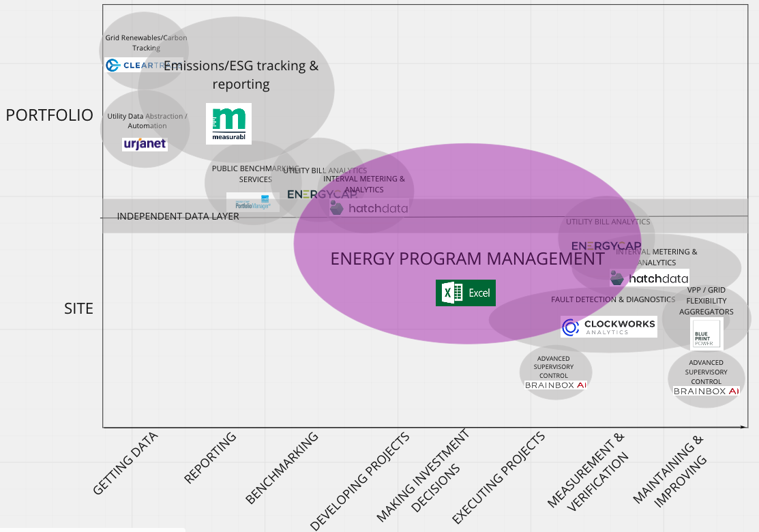Image resolution: width=759 pixels, height=532 pixels.
Task: Click the BrainBox AI logo under Advanced Supervisory Control
Action: coord(556,385)
